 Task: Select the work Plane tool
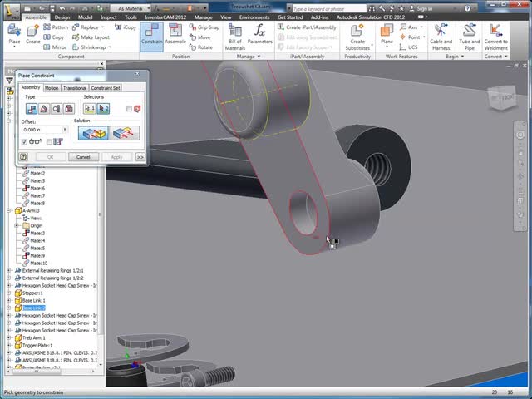[387, 34]
